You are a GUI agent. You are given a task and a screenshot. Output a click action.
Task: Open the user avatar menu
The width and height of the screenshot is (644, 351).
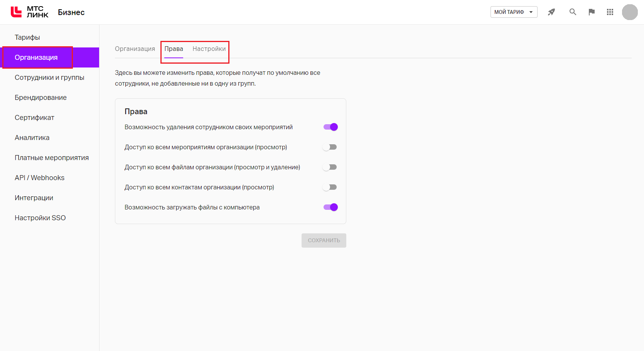point(630,12)
